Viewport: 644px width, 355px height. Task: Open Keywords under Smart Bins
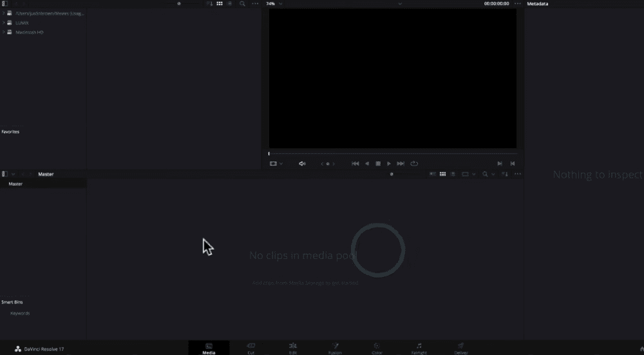pos(20,313)
